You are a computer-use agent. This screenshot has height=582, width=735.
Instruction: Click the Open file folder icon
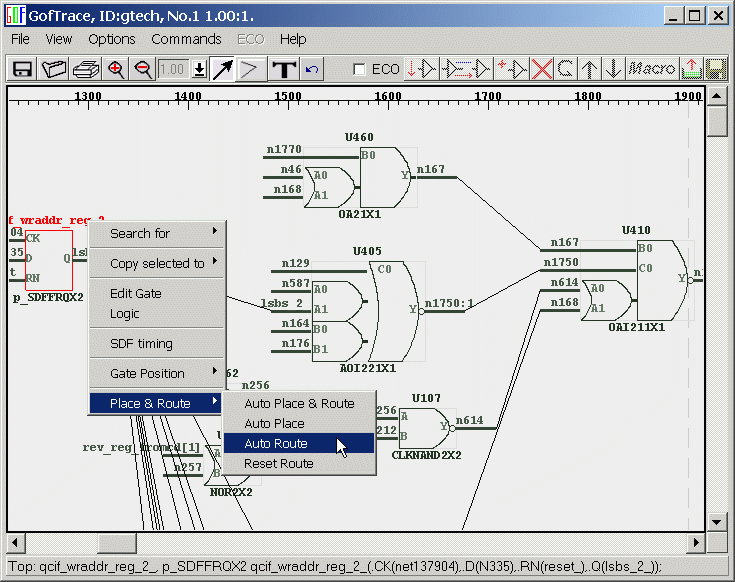point(54,69)
